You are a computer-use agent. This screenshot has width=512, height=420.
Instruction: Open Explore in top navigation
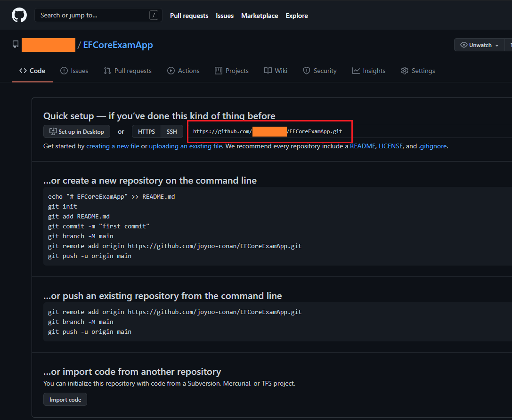click(296, 16)
